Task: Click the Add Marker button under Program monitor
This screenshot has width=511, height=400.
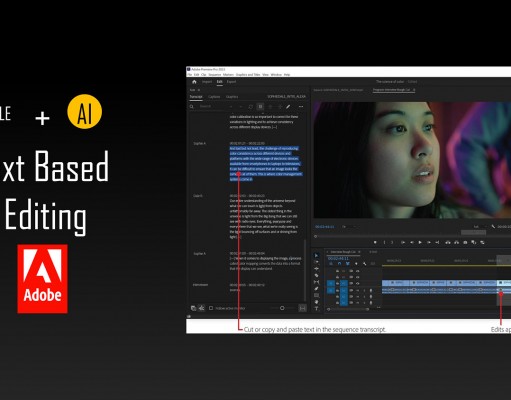Action: 375,242
